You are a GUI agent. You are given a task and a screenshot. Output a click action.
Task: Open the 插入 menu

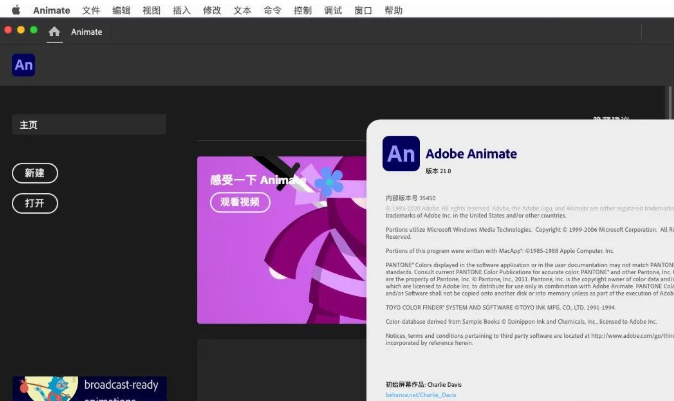click(x=182, y=10)
